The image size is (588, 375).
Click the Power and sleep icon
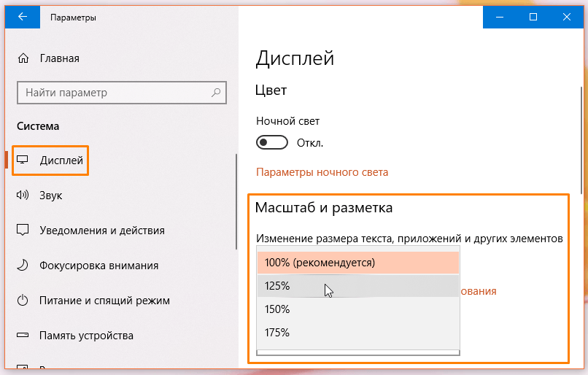click(24, 300)
